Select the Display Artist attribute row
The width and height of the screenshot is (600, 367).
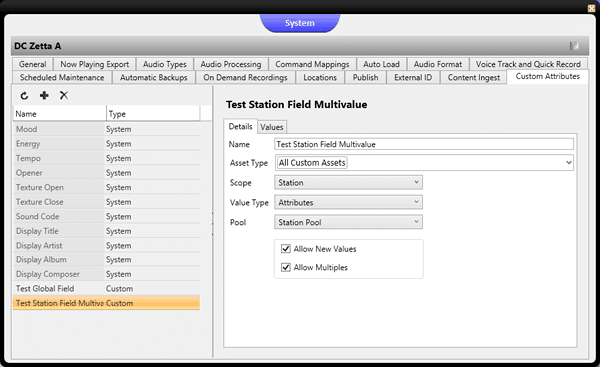(x=106, y=245)
